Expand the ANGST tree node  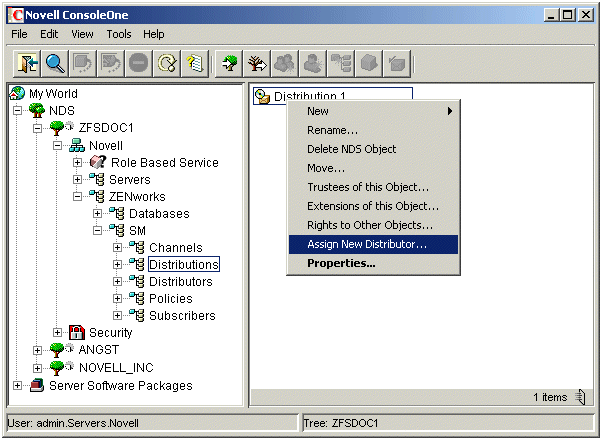tap(37, 350)
